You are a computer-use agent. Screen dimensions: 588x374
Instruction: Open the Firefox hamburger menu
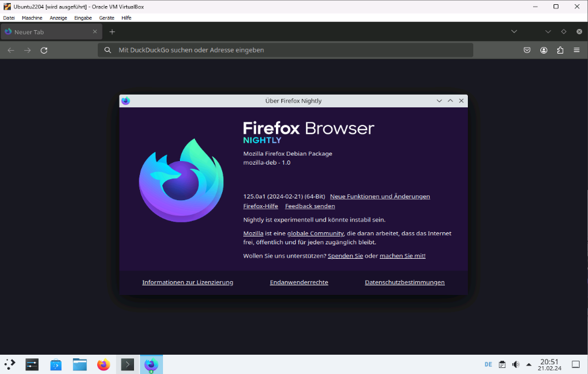tap(577, 50)
